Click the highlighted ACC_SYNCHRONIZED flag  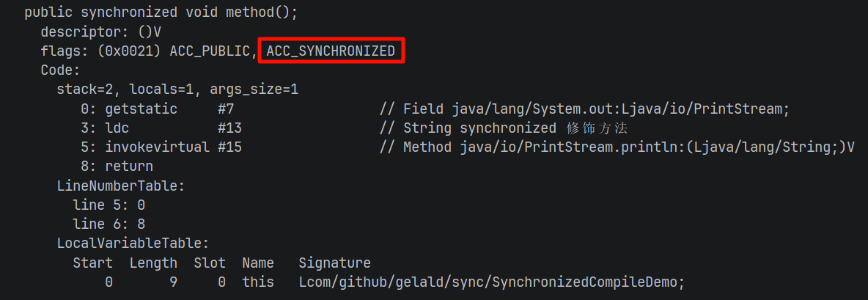tap(331, 51)
